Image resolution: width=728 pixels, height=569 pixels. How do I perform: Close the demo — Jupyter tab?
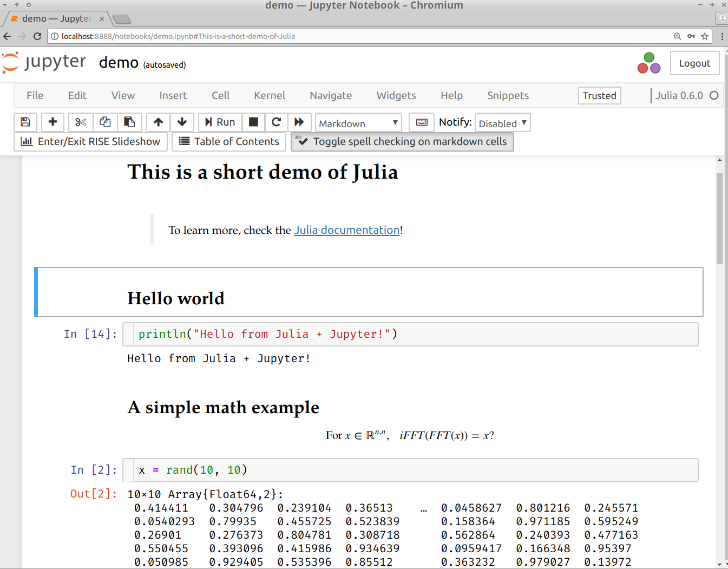101,19
